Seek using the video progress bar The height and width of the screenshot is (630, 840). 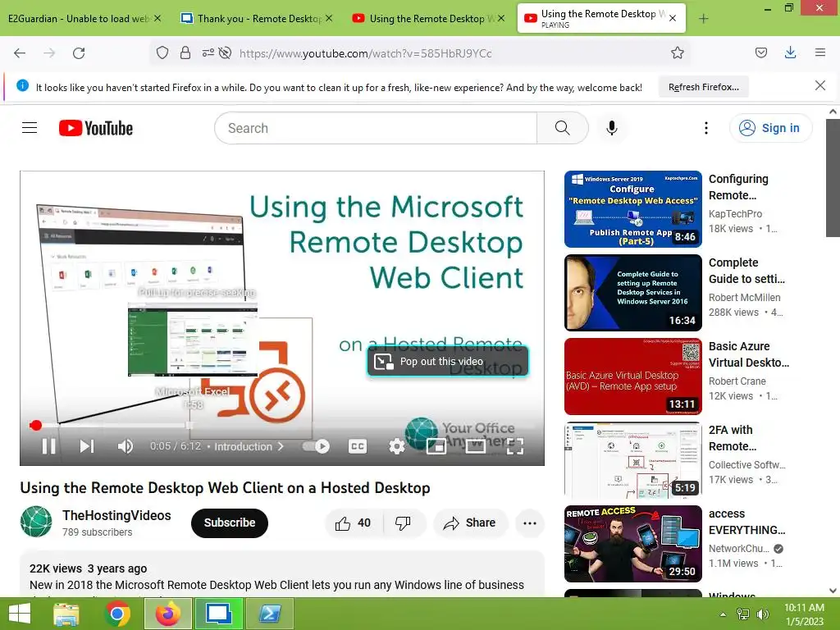point(282,426)
